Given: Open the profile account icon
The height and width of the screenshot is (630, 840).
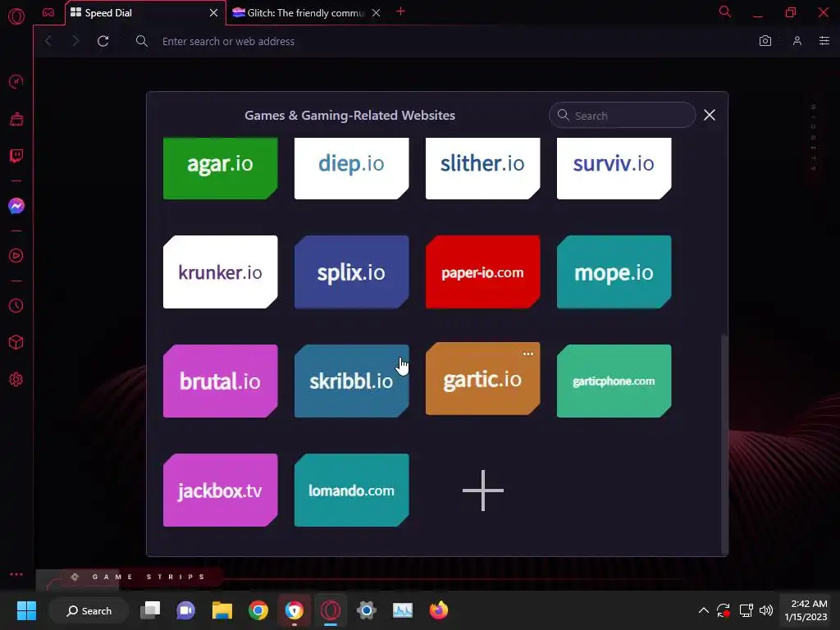Looking at the screenshot, I should pyautogui.click(x=797, y=41).
